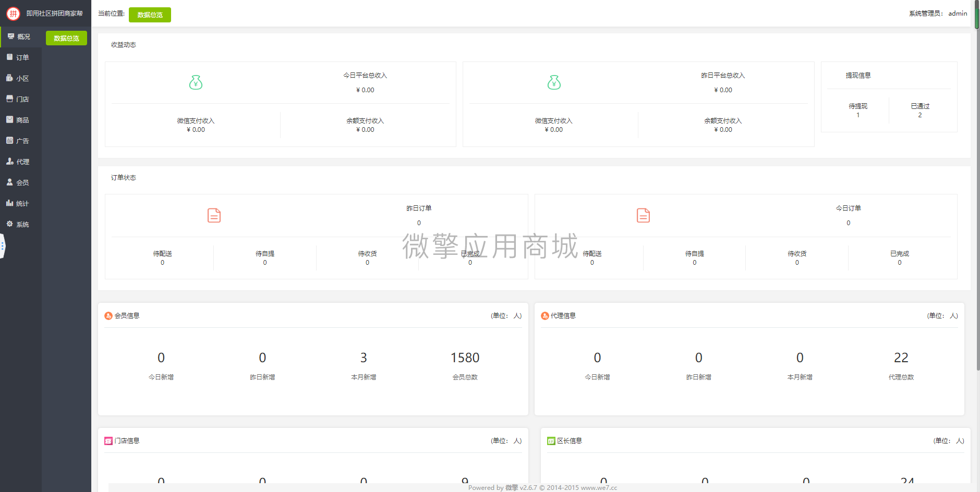Click the 会员信息 orange icon
This screenshot has height=492, width=980.
point(108,316)
